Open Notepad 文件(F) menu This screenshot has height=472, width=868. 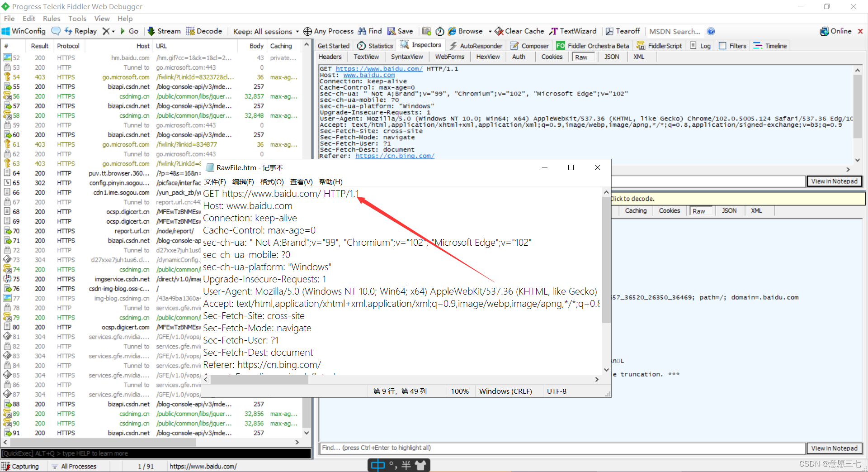point(215,181)
